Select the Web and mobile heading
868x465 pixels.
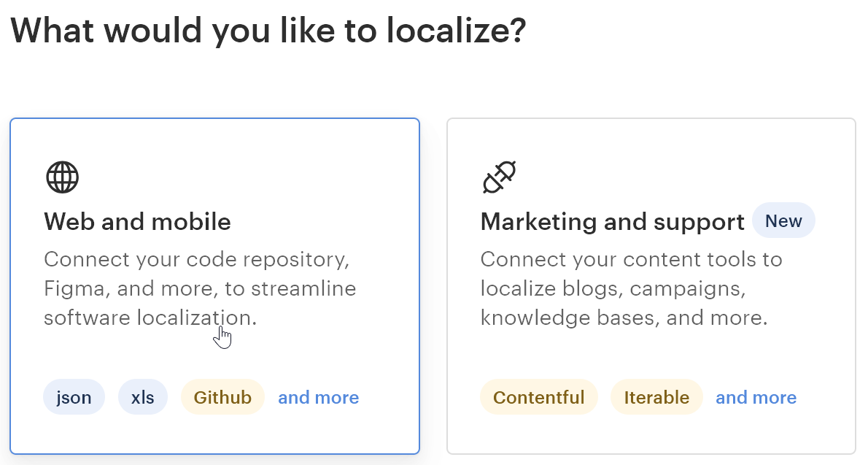(137, 221)
